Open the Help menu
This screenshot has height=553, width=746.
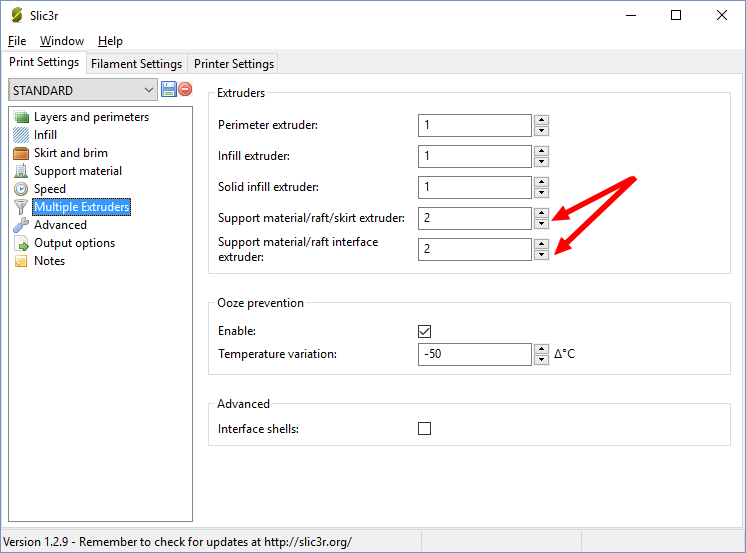click(110, 41)
